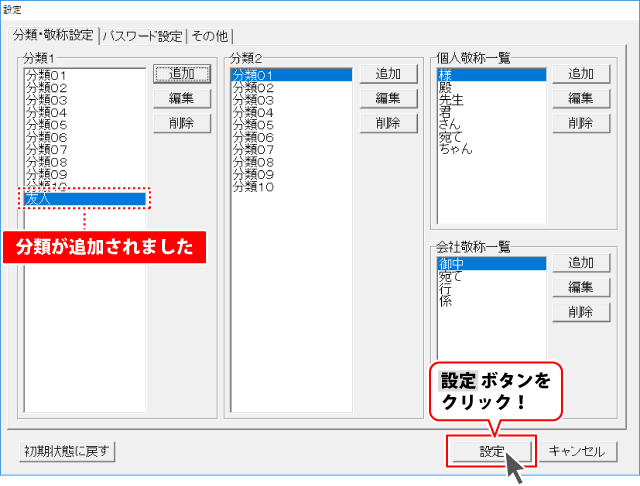The image size is (640, 486).
Task: Pick 御中 in 会社敬称一覧 list
Action: click(x=450, y=263)
